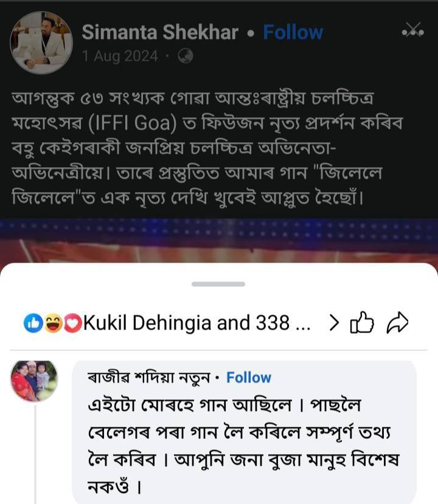
Task: Grab the comments sheet drag handle
Action: (x=218, y=284)
